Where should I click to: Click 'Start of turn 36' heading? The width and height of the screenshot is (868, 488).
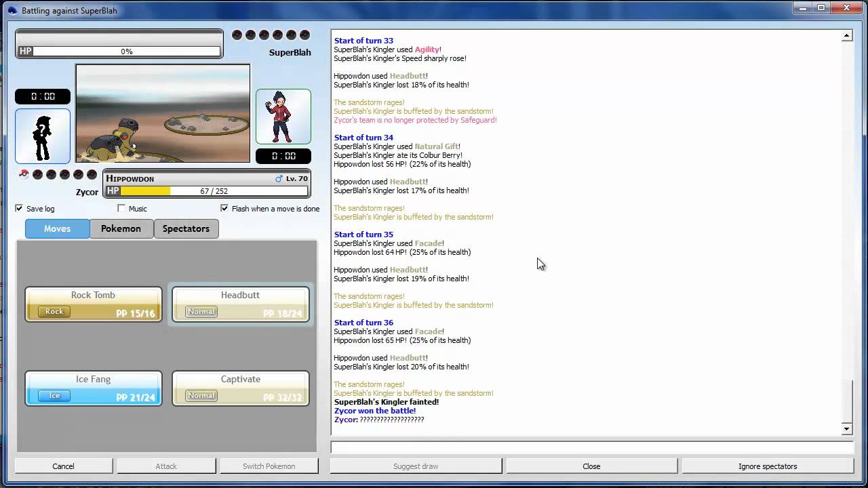pos(363,323)
